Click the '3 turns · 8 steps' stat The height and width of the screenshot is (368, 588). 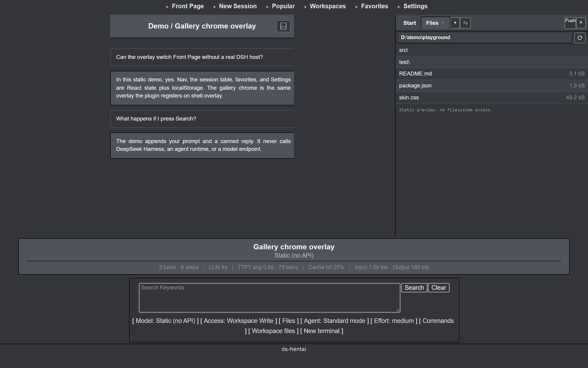click(179, 267)
